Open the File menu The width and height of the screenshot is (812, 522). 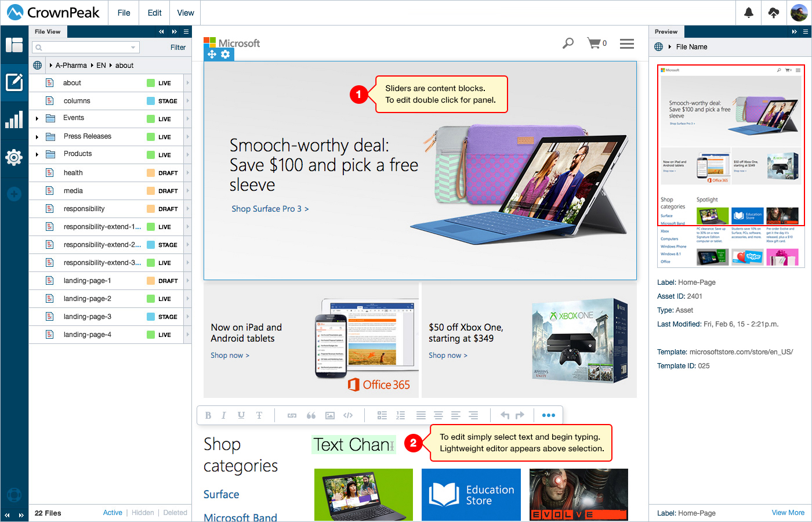click(x=124, y=13)
